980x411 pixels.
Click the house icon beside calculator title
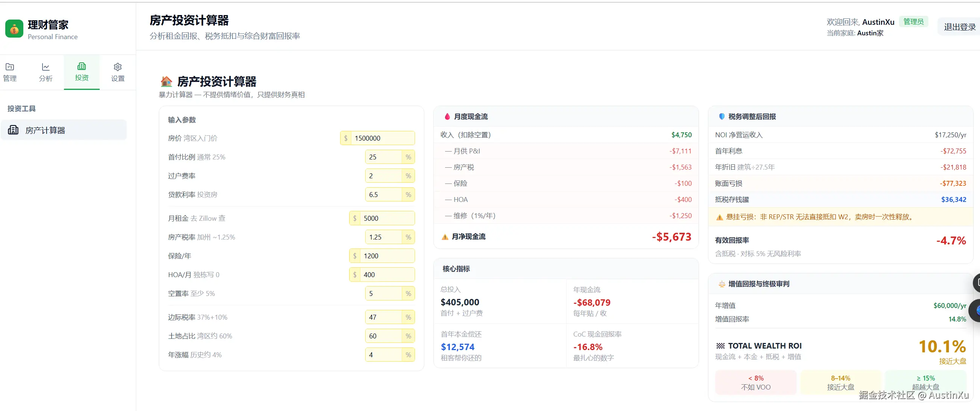coord(166,81)
